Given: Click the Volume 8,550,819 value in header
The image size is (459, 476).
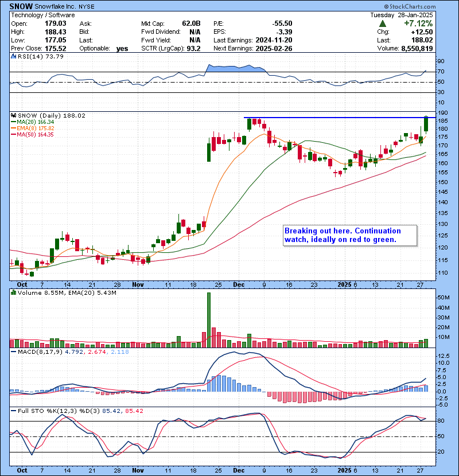Looking at the screenshot, I should click(417, 49).
